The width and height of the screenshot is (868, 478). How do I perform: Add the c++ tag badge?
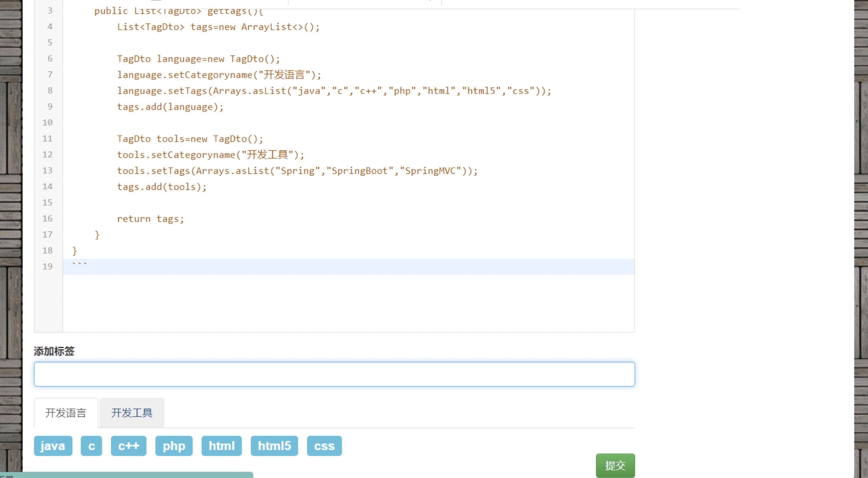coord(129,446)
